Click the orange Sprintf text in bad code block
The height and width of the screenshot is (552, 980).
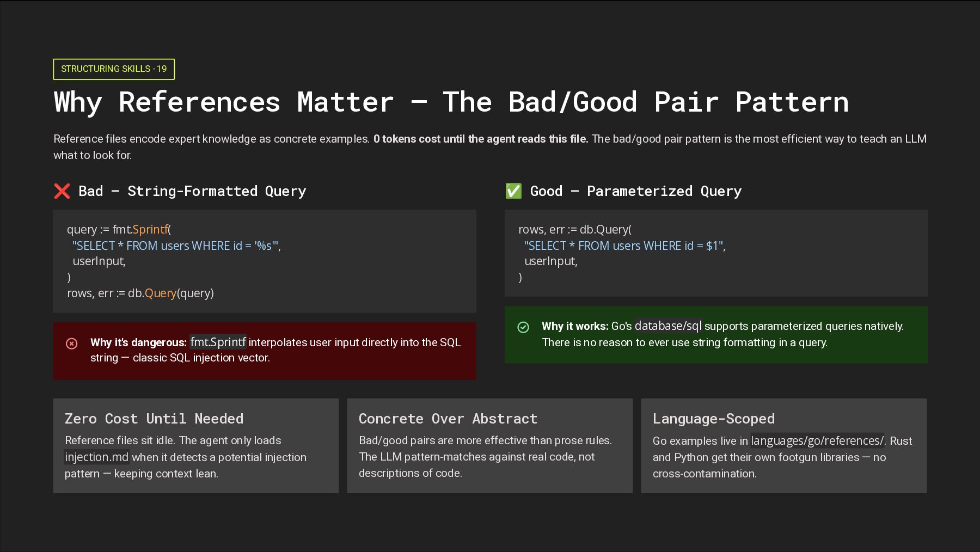tap(150, 230)
